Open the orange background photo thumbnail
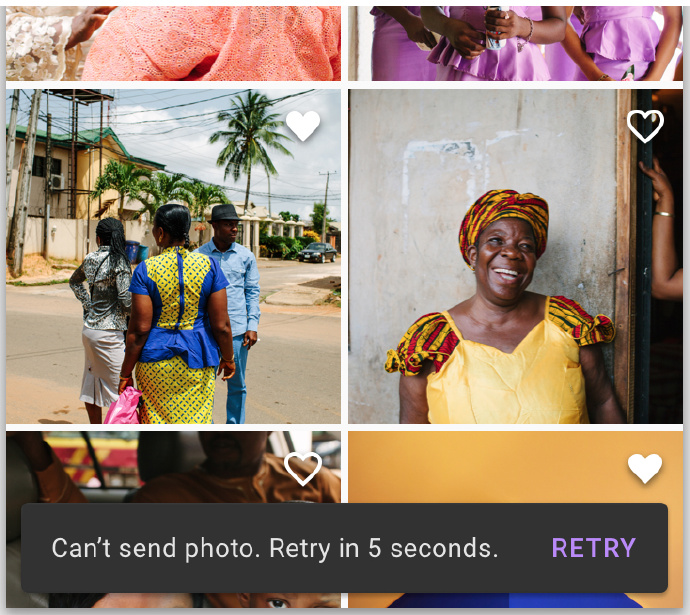Image resolution: width=690 pixels, height=615 pixels. (x=515, y=467)
